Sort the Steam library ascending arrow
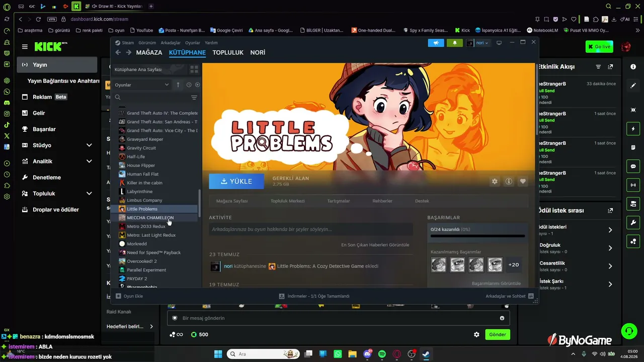This screenshot has width=644, height=362. tap(178, 84)
